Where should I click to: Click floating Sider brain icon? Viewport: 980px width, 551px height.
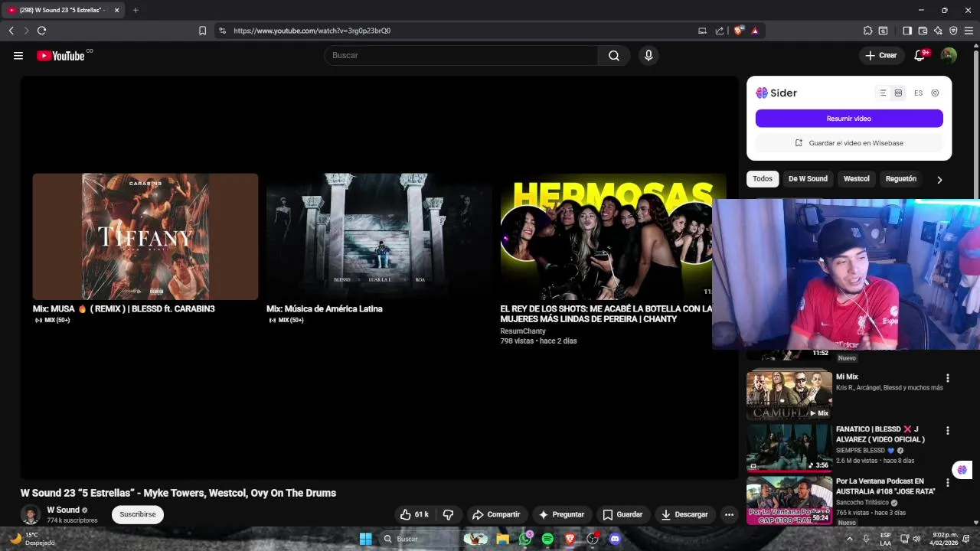coord(962,470)
